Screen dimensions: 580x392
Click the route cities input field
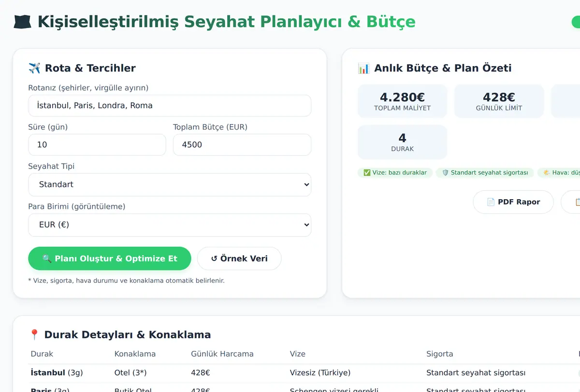coord(170,105)
